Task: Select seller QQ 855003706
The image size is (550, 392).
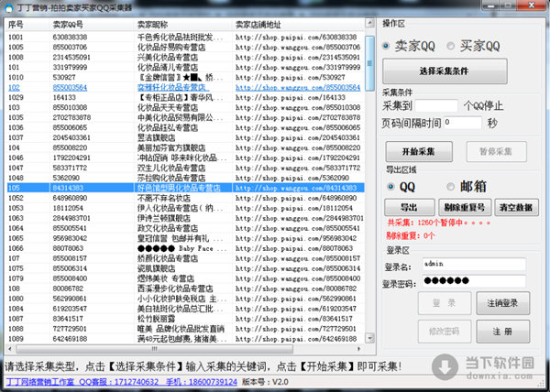Action: [x=70, y=48]
